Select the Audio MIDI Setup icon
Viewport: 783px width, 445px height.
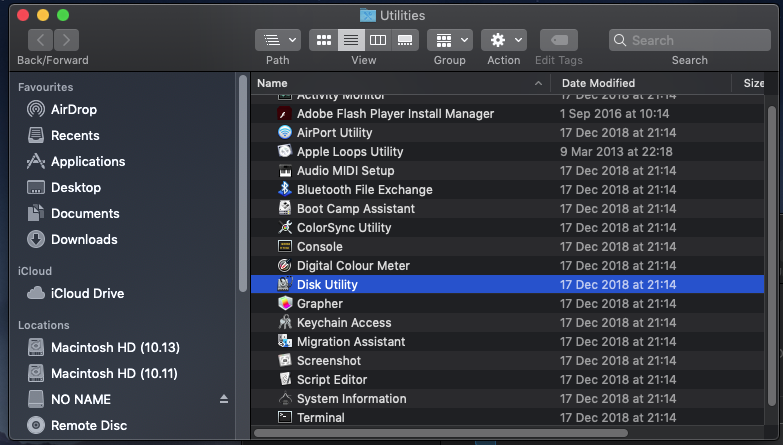click(x=285, y=171)
